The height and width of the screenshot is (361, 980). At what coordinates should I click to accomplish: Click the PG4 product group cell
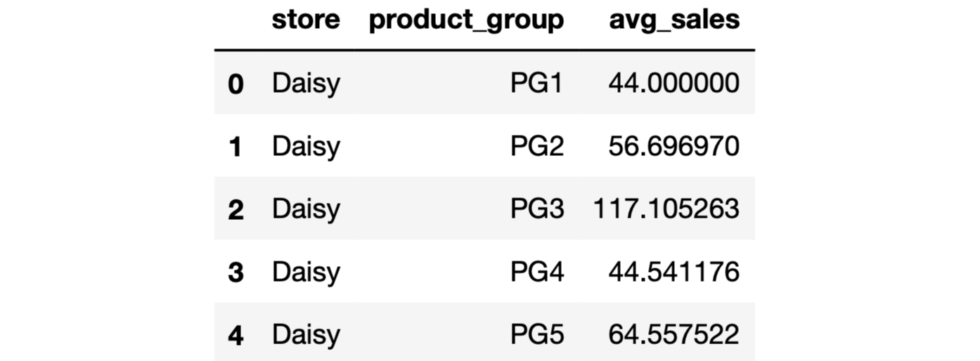point(536,271)
